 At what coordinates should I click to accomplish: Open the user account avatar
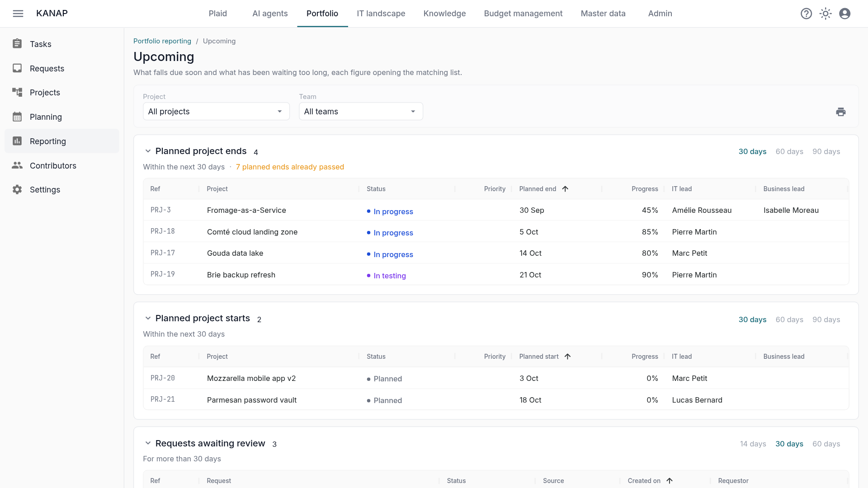[x=844, y=14]
